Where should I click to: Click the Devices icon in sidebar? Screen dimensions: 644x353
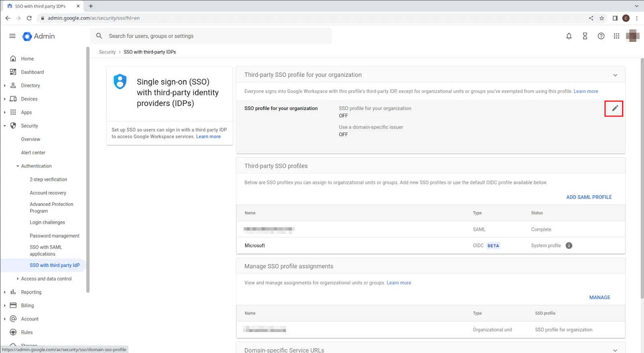(x=13, y=99)
